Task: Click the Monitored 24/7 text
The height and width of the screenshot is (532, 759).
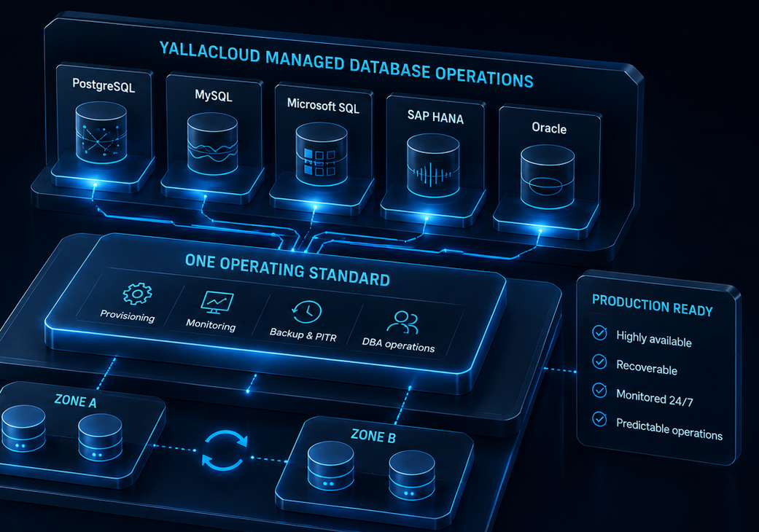Action: (x=655, y=398)
